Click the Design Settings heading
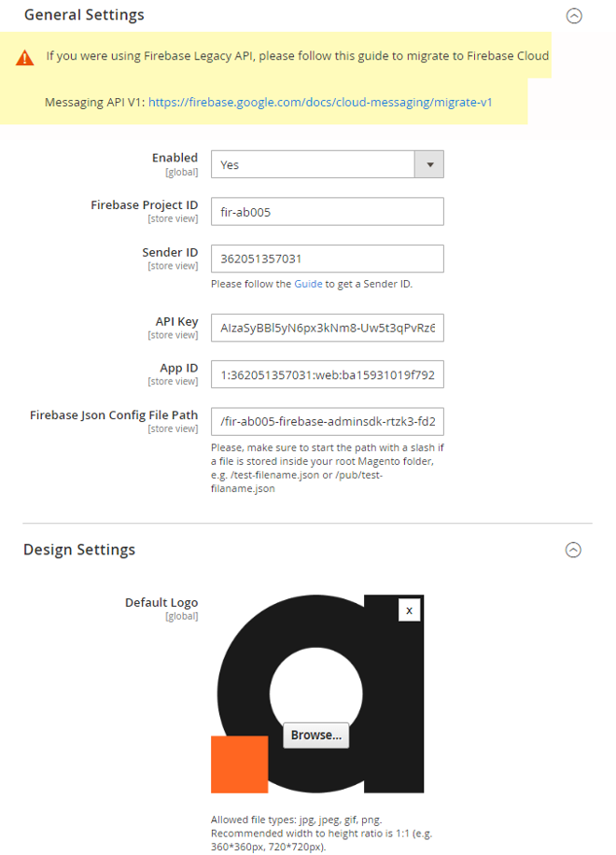This screenshot has width=616, height=855. [x=79, y=550]
